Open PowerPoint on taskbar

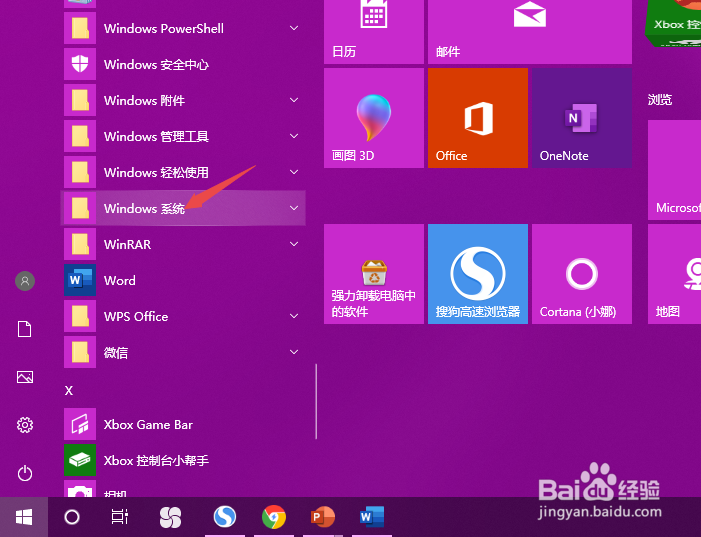click(322, 517)
